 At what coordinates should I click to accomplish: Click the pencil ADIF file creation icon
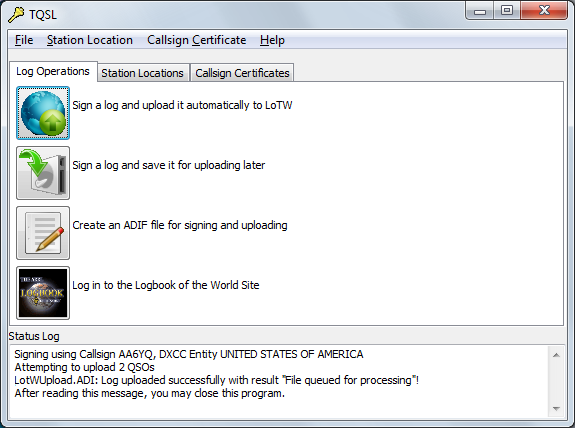(x=43, y=233)
